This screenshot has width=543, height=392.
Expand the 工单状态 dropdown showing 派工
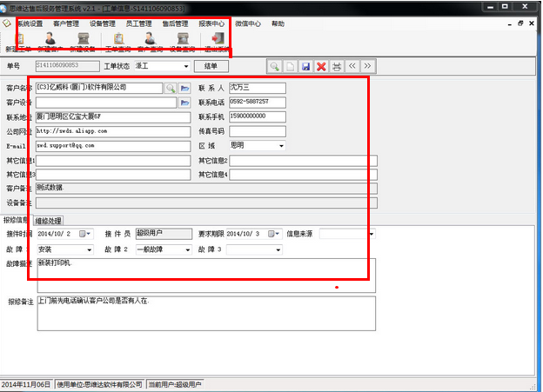(186, 66)
